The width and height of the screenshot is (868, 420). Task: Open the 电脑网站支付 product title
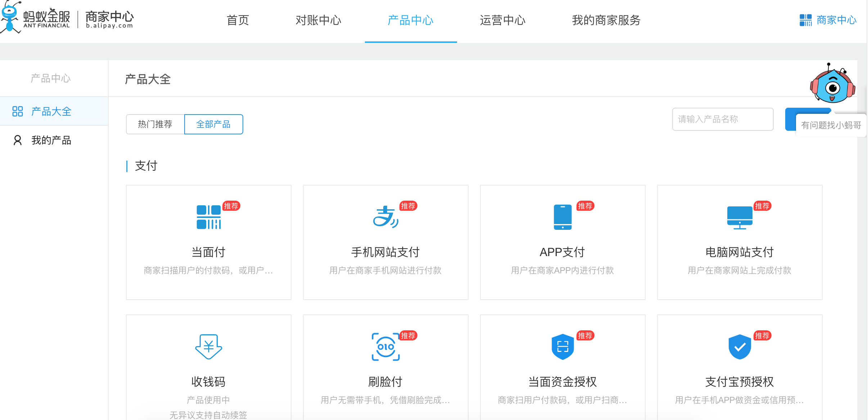point(740,252)
